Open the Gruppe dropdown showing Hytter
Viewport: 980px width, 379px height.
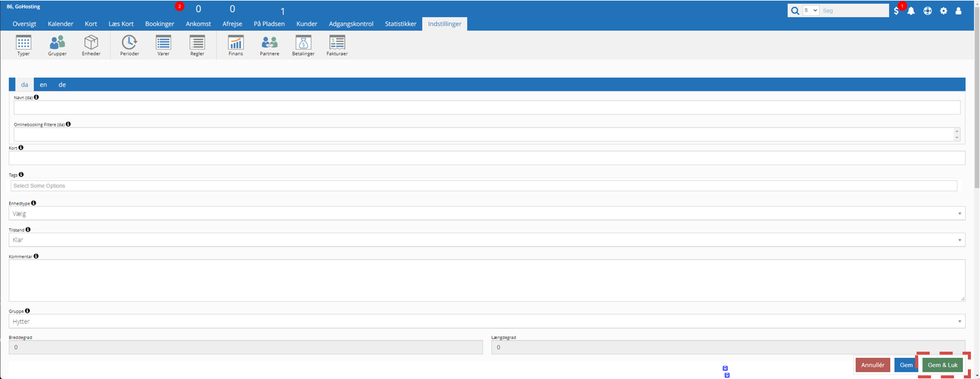pos(486,321)
